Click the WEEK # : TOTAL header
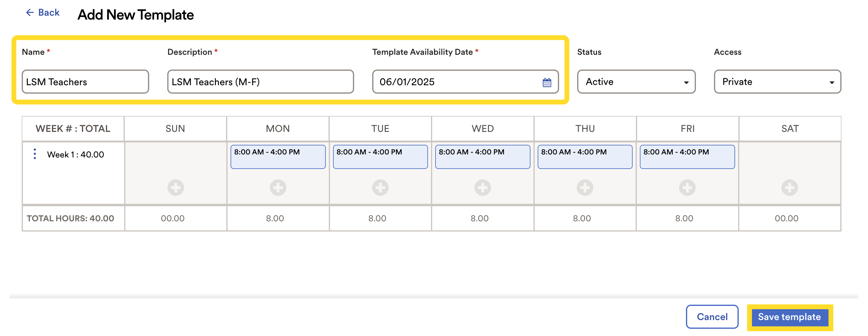The image size is (868, 336). pyautogui.click(x=73, y=129)
